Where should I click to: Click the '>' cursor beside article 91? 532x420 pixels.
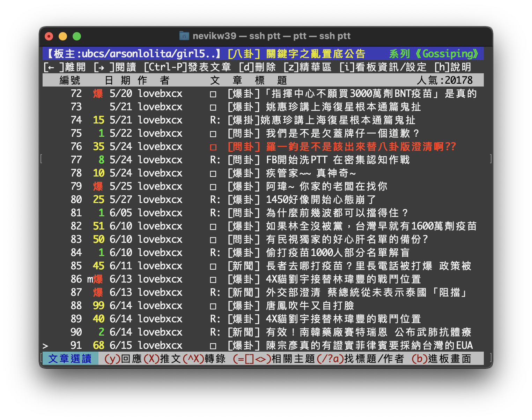pyautogui.click(x=45, y=346)
